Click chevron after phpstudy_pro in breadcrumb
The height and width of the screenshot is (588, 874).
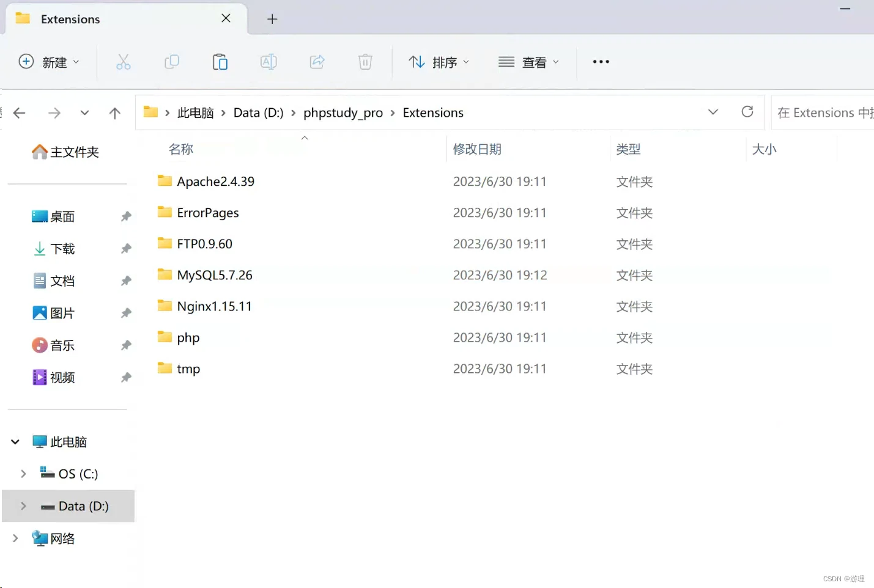tap(393, 113)
